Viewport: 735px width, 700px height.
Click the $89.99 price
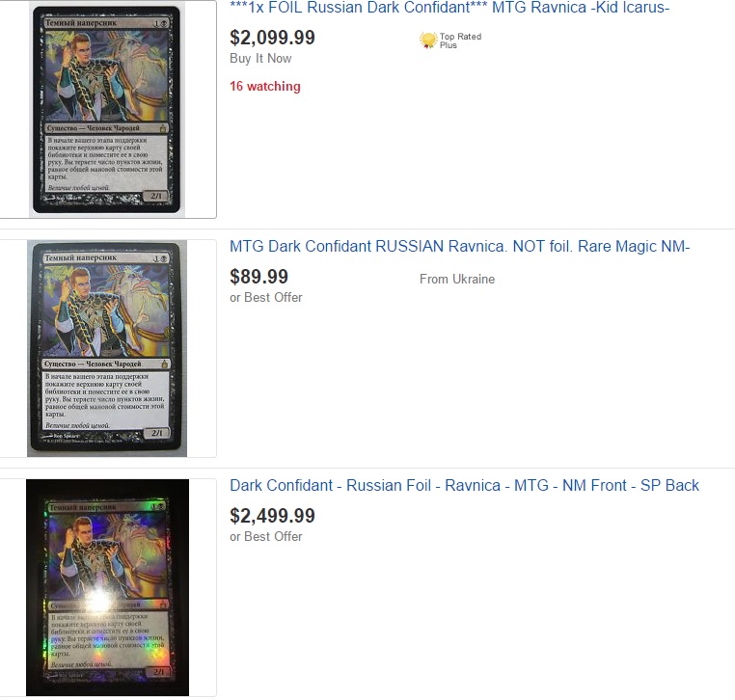tap(259, 277)
